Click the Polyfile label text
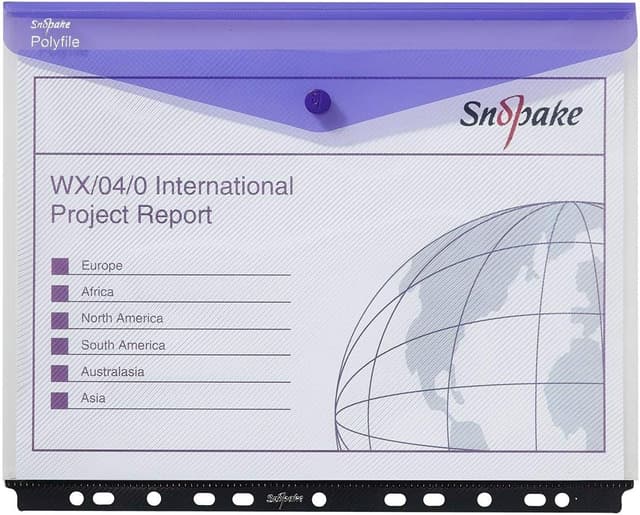Image resolution: width=640 pixels, height=515 pixels. click(54, 42)
